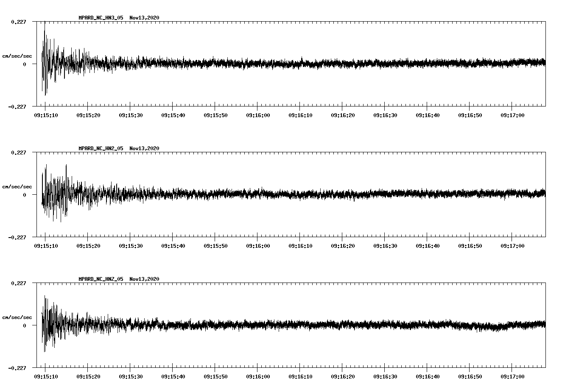Viewport: 576px width, 392px height.
Task: Click the cm/sec/sec unit label on bottom plot
Action: [17, 317]
